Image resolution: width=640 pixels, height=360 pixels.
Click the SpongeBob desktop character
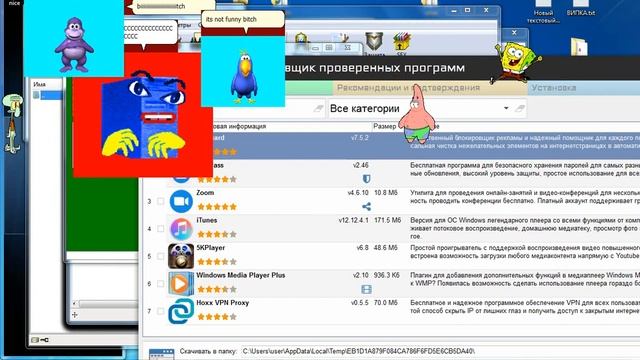point(516,62)
